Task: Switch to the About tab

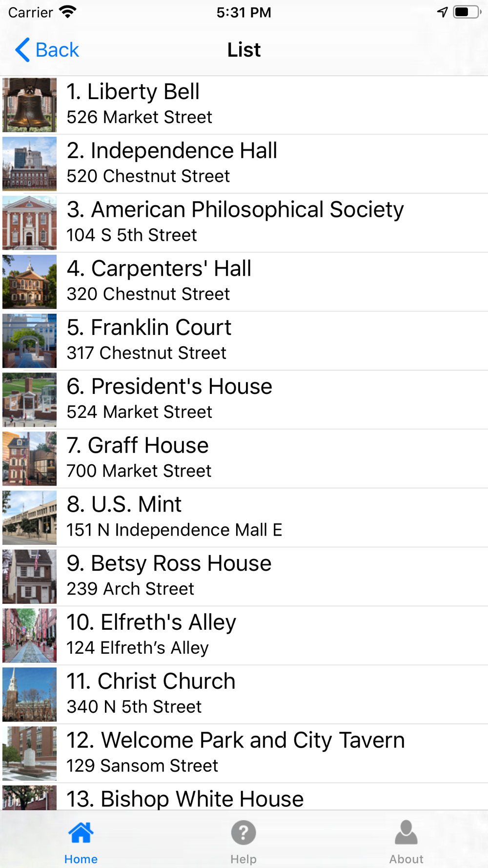Action: (x=406, y=842)
